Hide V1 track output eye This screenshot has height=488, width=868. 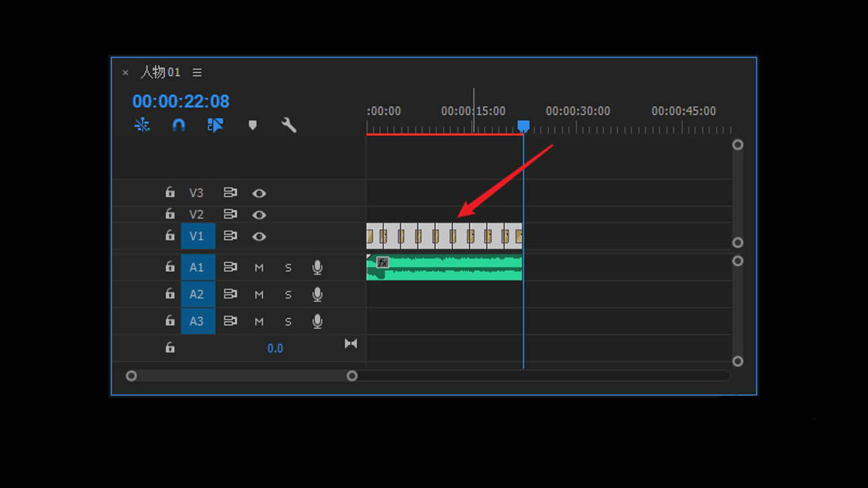pos(259,236)
